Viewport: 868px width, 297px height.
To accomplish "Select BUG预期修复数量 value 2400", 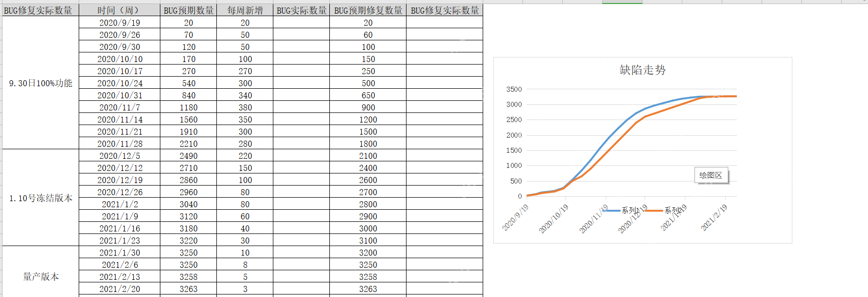I will click(368, 168).
